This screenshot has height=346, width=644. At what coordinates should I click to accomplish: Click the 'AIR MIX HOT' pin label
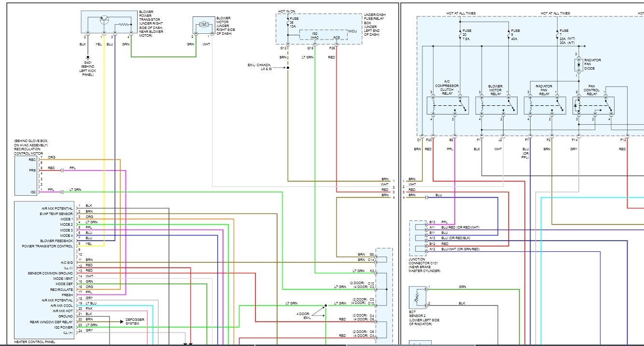pyautogui.click(x=62, y=311)
